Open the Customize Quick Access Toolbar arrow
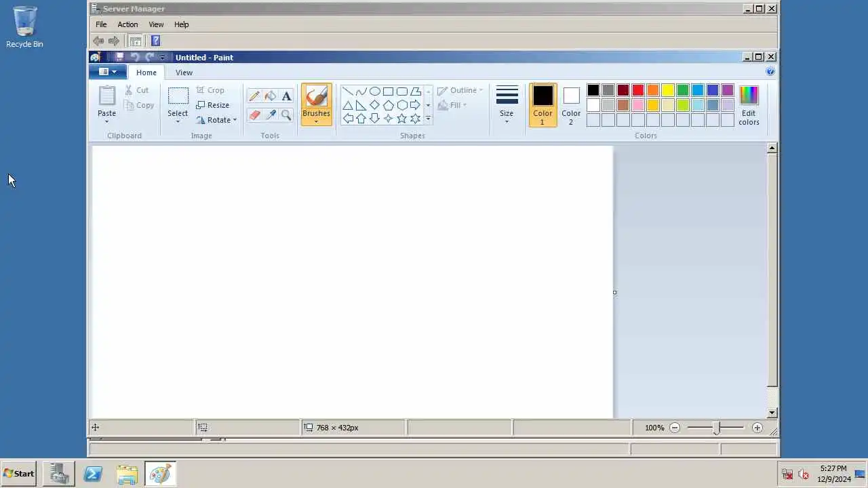This screenshot has width=868, height=488. point(162,58)
